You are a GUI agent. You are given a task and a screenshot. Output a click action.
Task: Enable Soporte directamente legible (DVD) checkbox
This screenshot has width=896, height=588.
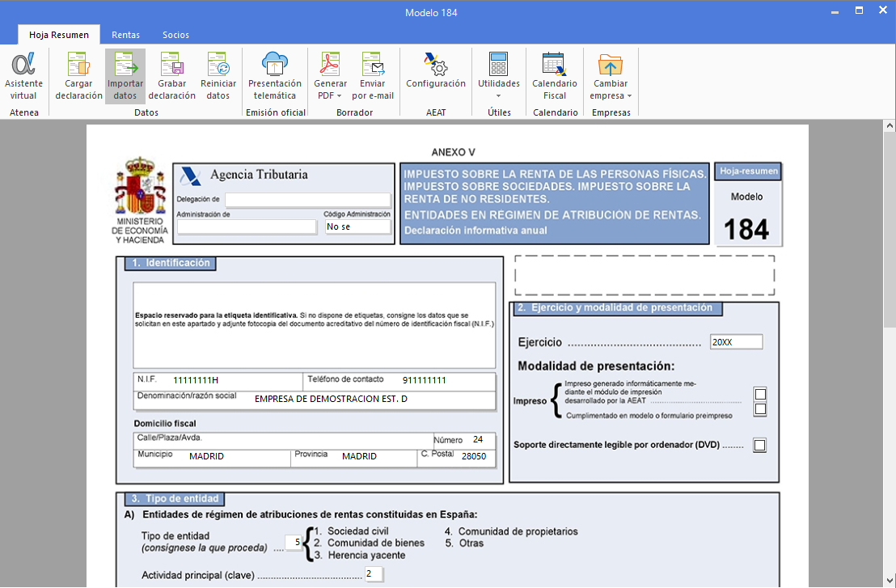[759, 446]
